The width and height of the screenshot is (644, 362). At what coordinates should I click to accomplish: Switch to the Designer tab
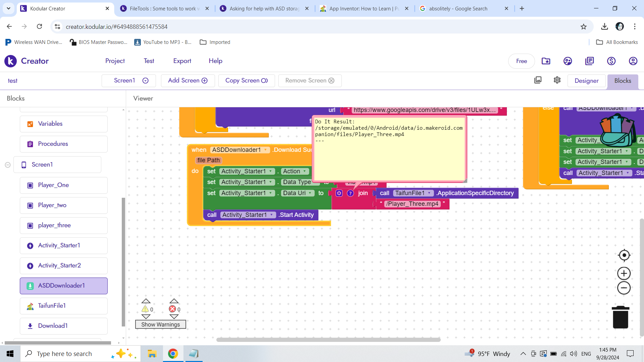[586, 81]
